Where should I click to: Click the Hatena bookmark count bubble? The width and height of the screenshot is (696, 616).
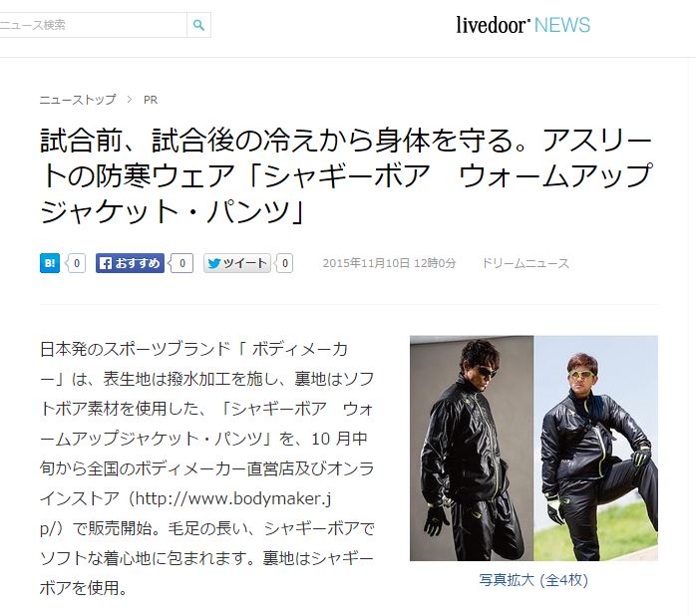point(76,263)
